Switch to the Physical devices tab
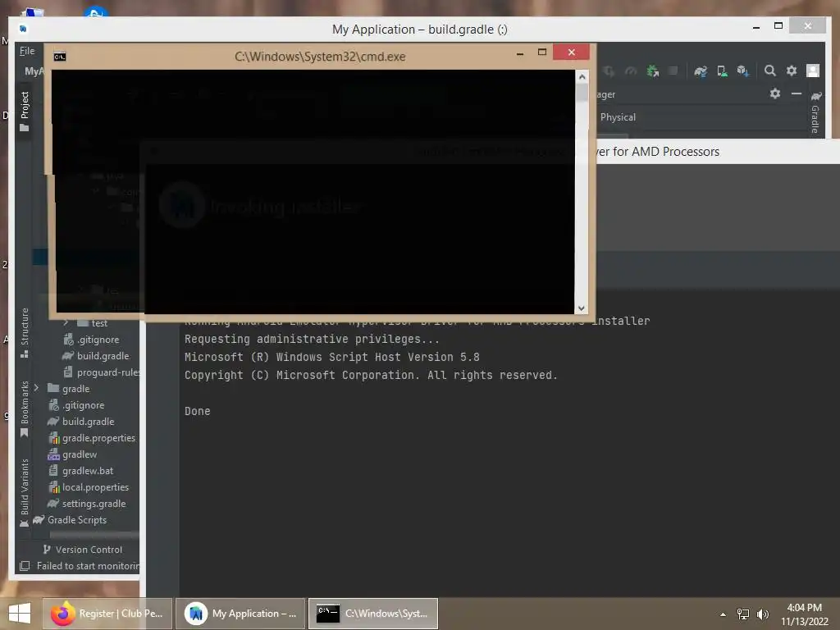The height and width of the screenshot is (630, 840). 618,117
